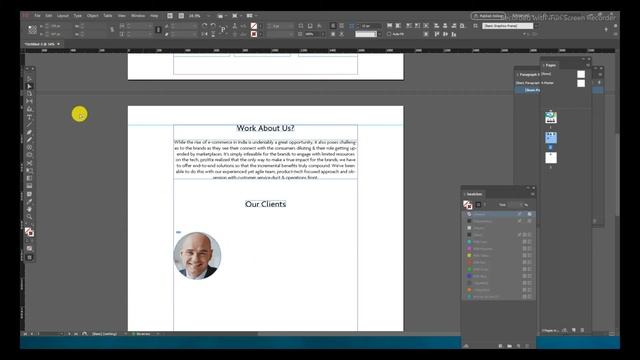Open the Object menu

pos(93,16)
